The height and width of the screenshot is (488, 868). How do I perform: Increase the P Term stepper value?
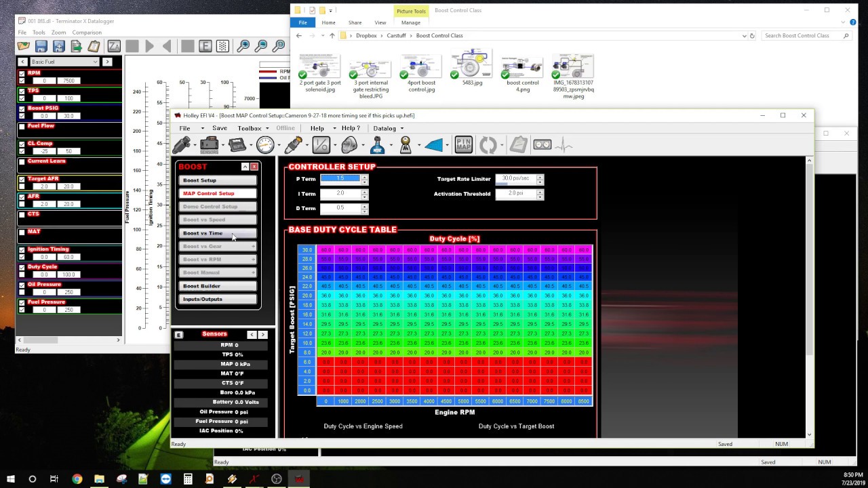[x=364, y=177]
